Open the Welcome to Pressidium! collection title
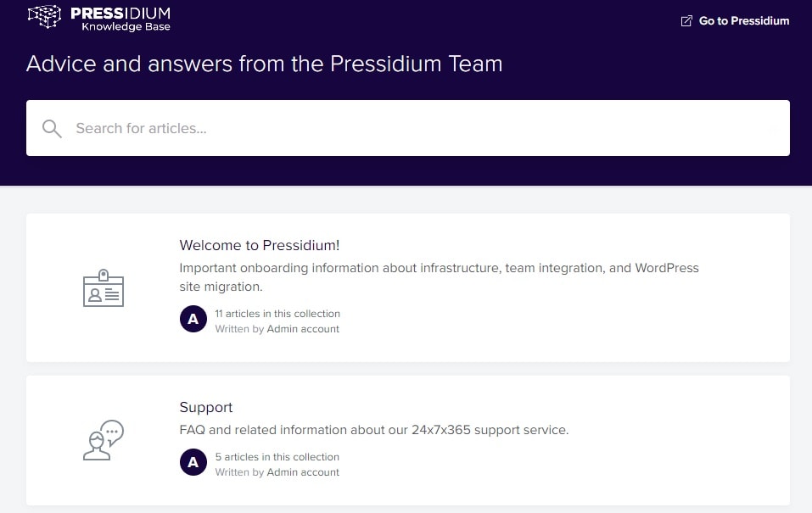812x513 pixels. coord(260,245)
